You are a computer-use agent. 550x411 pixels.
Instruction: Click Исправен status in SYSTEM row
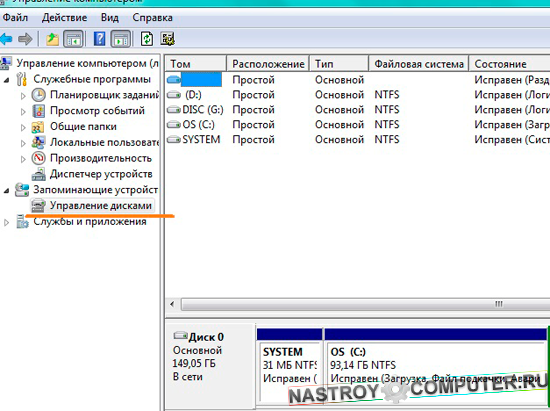pyautogui.click(x=512, y=140)
